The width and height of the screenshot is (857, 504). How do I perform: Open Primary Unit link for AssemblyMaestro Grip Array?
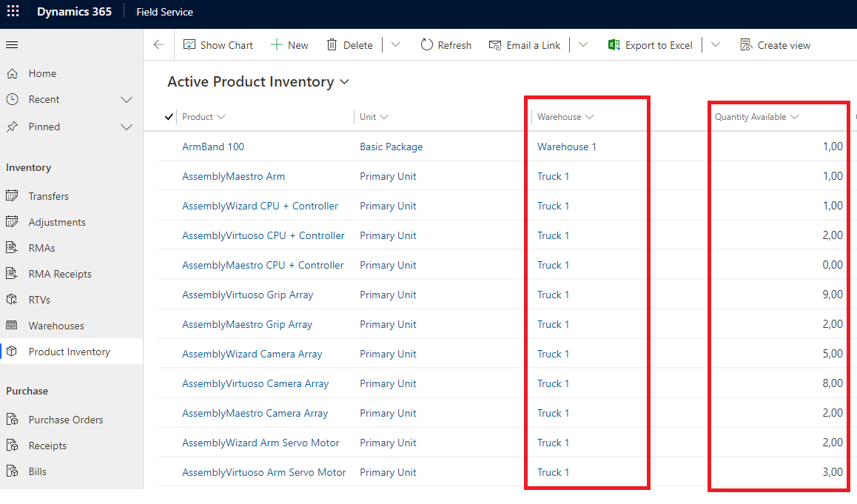pos(388,324)
